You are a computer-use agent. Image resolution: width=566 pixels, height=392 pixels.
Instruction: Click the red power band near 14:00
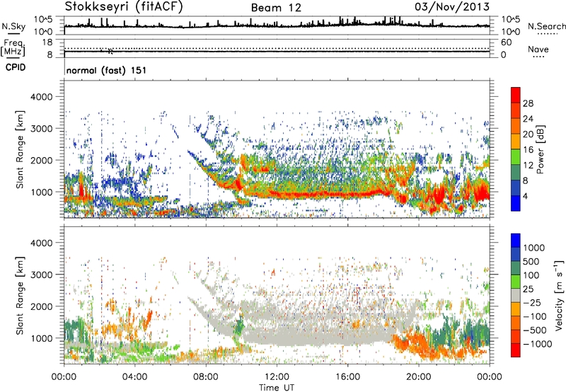pyautogui.click(x=312, y=195)
